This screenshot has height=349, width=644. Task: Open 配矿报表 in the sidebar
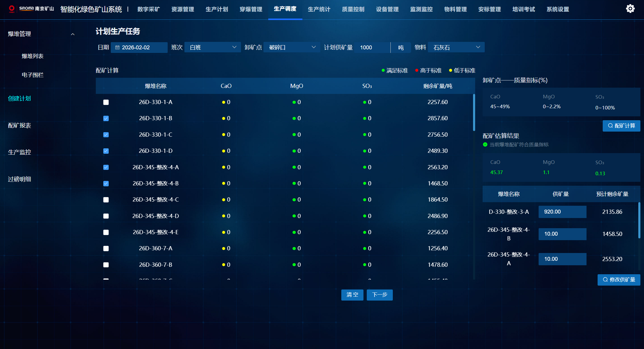pos(19,126)
